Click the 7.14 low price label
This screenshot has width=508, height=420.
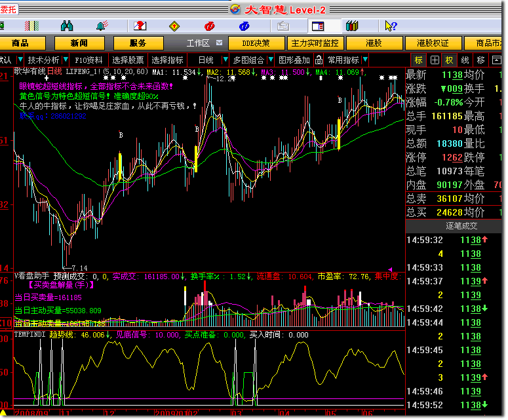click(80, 268)
